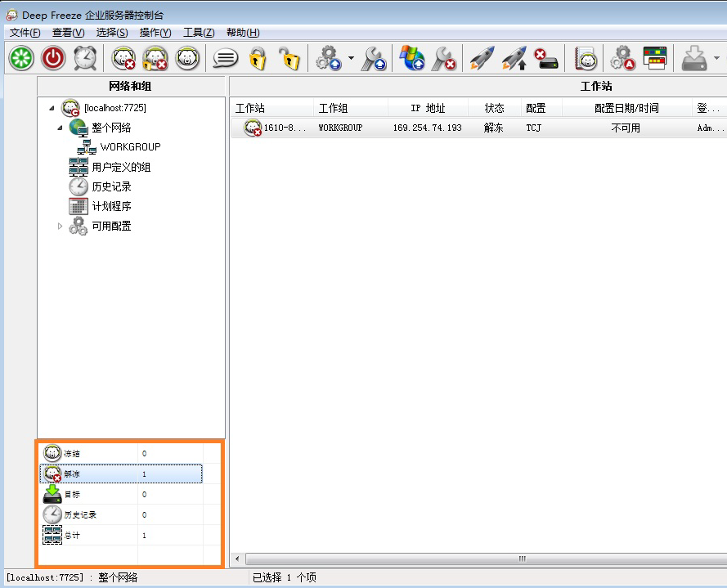Screen dimensions: 727x588
Task: Expand the 可用配置 tree node
Action: click(x=60, y=227)
